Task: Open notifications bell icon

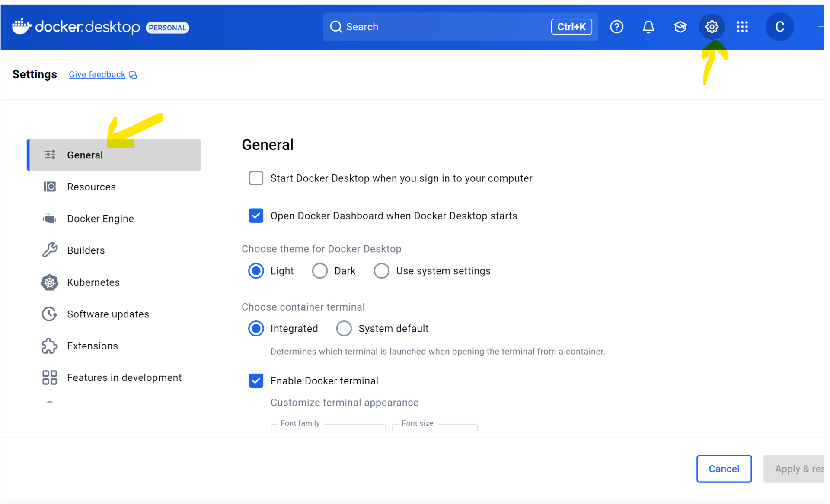Action: 648,27
